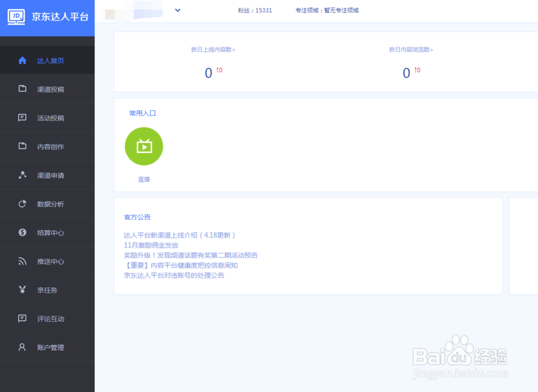Open 内容创作 in the sidebar
Screen dimensions: 538x392
(47, 146)
